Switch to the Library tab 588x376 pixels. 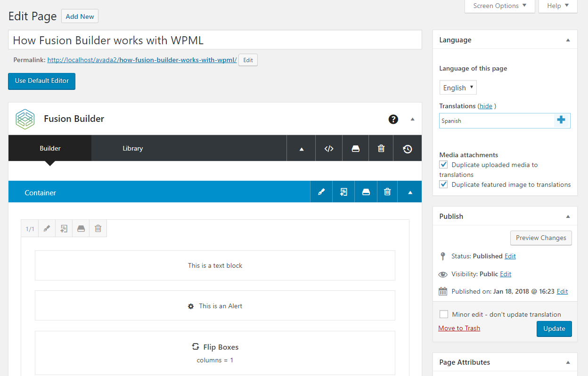tap(133, 149)
